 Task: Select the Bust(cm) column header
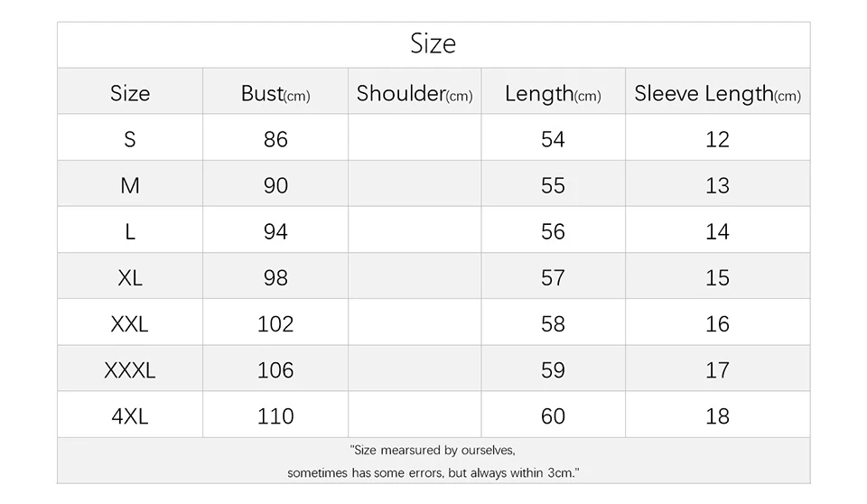coord(275,94)
